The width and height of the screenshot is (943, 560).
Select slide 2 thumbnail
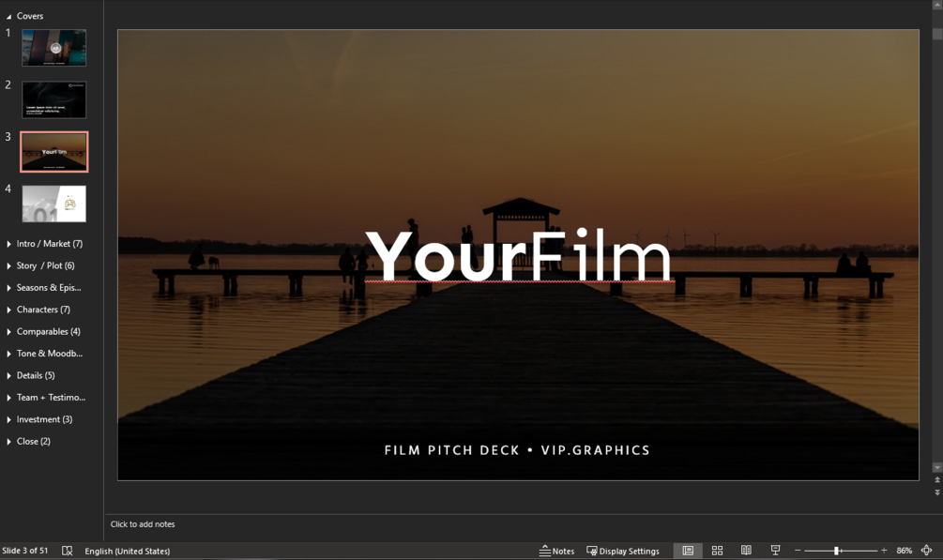(x=54, y=99)
